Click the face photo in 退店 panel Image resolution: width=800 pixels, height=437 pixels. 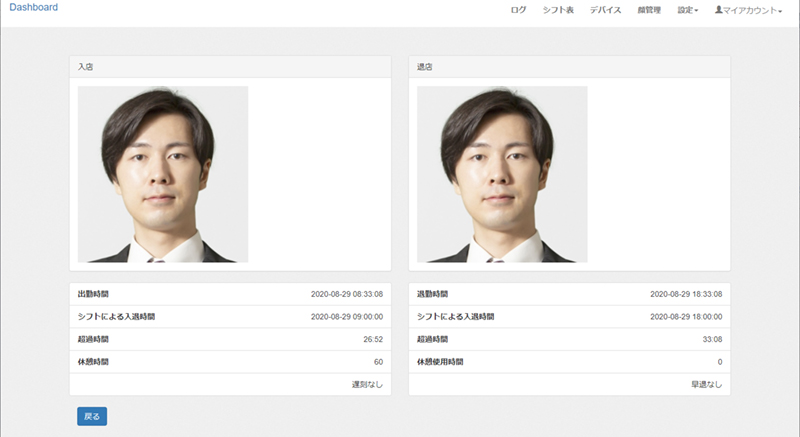pos(502,174)
